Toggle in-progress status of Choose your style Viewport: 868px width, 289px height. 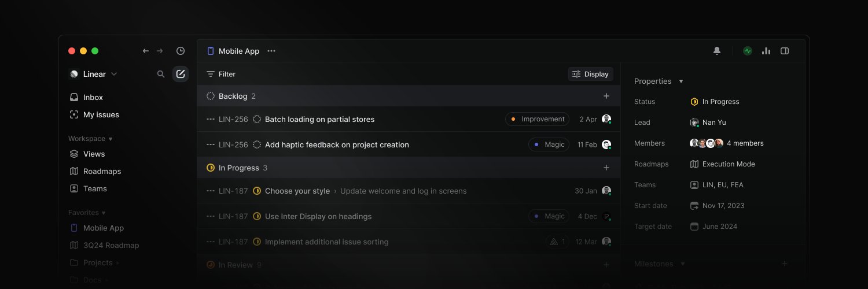pyautogui.click(x=257, y=191)
